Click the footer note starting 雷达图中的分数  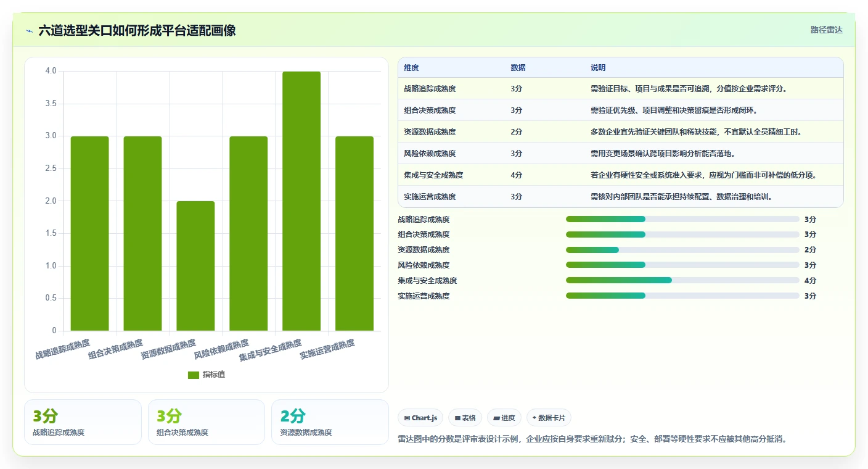point(593,439)
